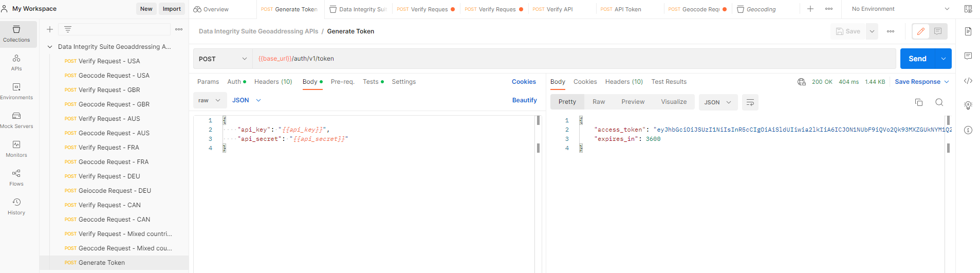Click the pencil edit mode icon
The height and width of the screenshot is (273, 980).
(x=921, y=31)
